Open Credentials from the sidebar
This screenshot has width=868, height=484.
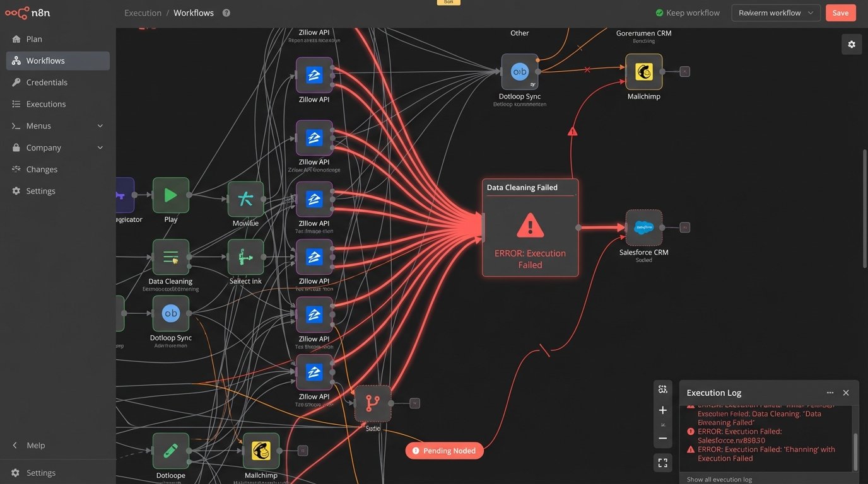[x=47, y=83]
